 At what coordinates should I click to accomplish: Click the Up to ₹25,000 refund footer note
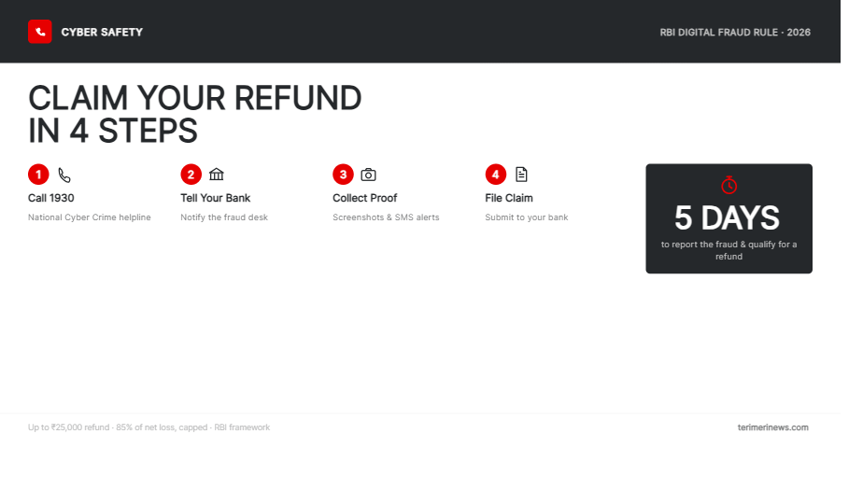click(149, 427)
